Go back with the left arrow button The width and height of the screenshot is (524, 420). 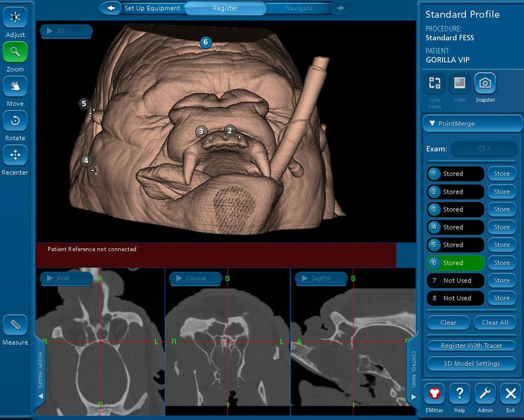click(111, 8)
